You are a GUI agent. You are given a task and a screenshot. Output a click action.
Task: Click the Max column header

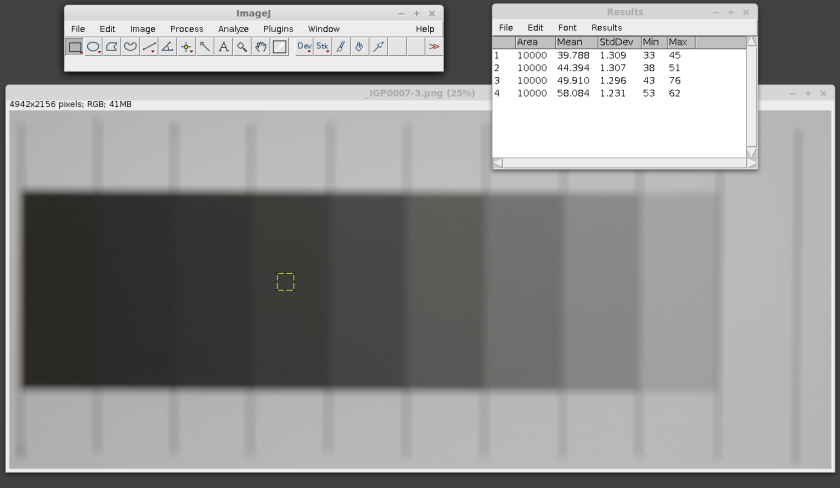(681, 42)
